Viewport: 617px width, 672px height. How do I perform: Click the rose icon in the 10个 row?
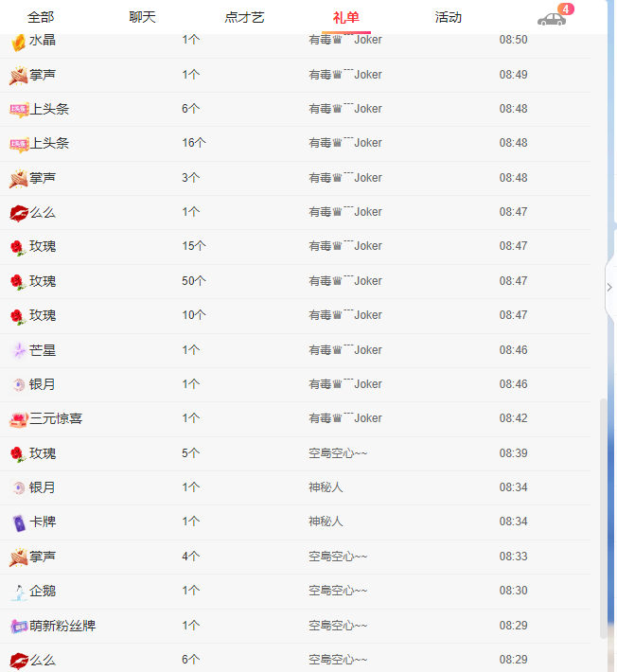point(18,316)
